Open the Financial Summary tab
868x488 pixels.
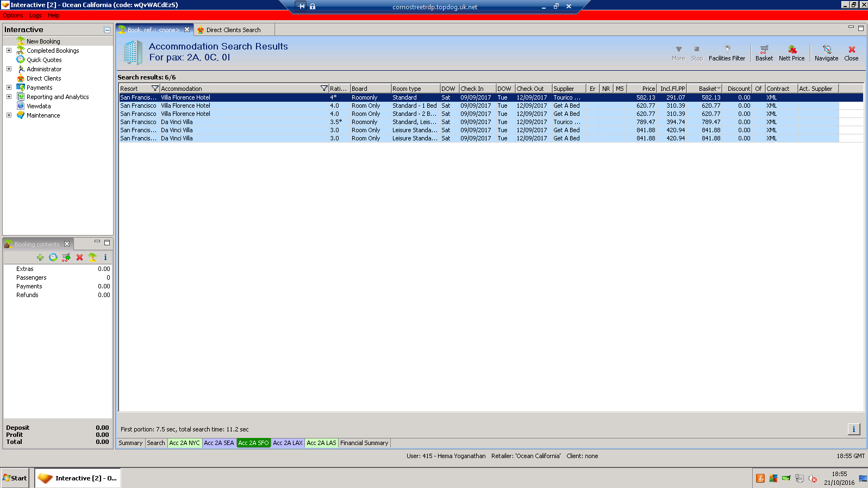tap(364, 443)
